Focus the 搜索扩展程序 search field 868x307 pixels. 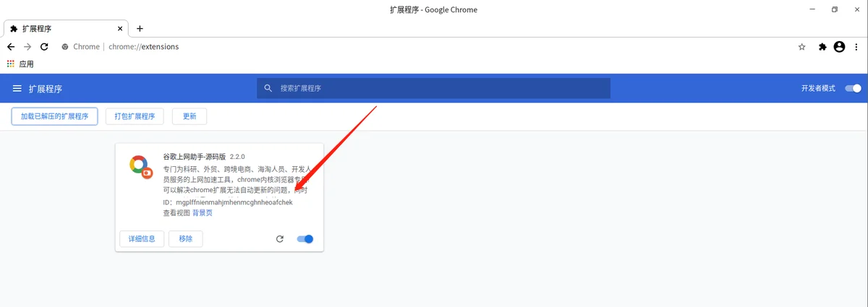click(433, 88)
